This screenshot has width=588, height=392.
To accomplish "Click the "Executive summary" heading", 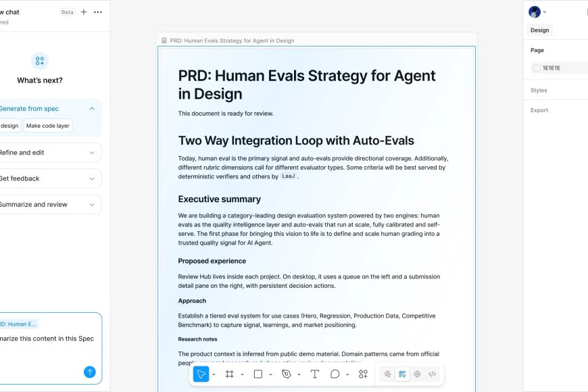I will [220, 199].
